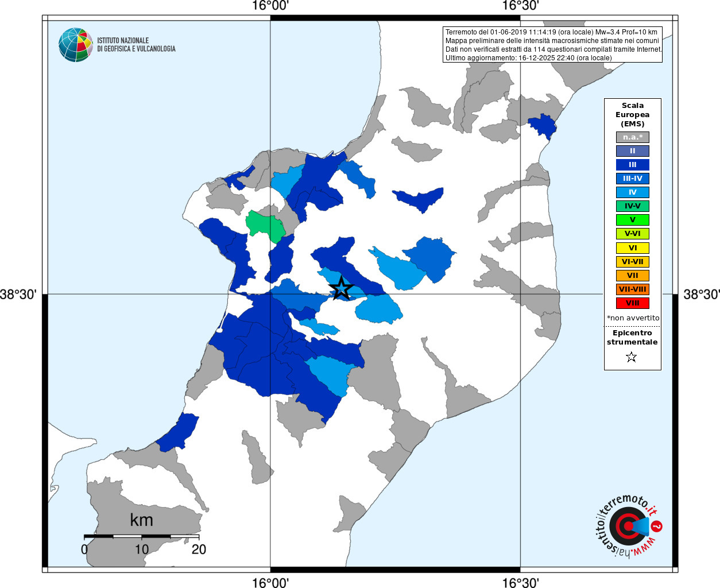
Task: Click the red VIII legend swatch
Action: tap(633, 303)
